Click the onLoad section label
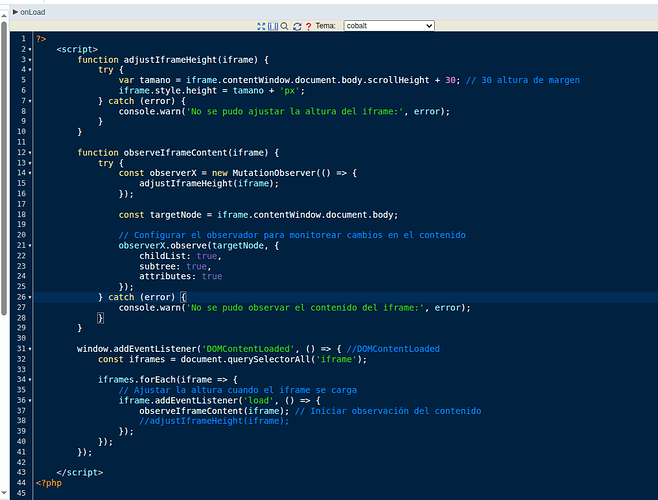The width and height of the screenshot is (658, 500). click(33, 12)
